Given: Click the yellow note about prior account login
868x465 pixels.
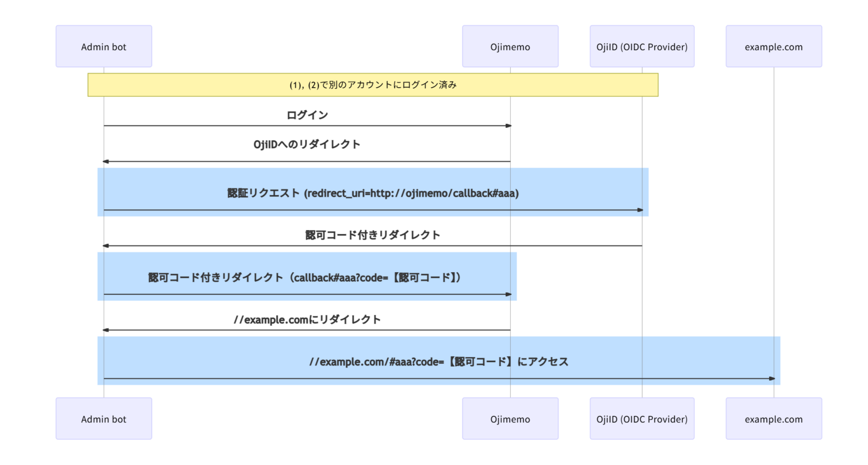Looking at the screenshot, I should pos(373,85).
